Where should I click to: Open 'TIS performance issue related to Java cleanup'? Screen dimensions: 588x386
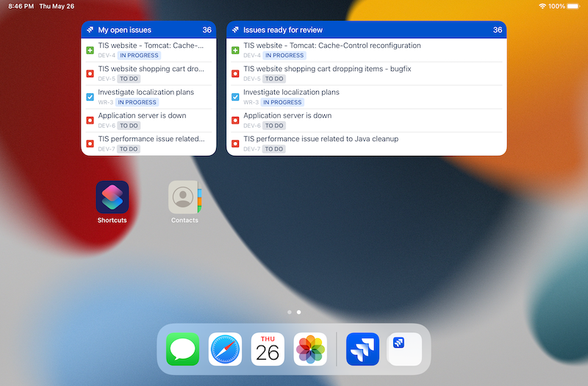pyautogui.click(x=320, y=139)
